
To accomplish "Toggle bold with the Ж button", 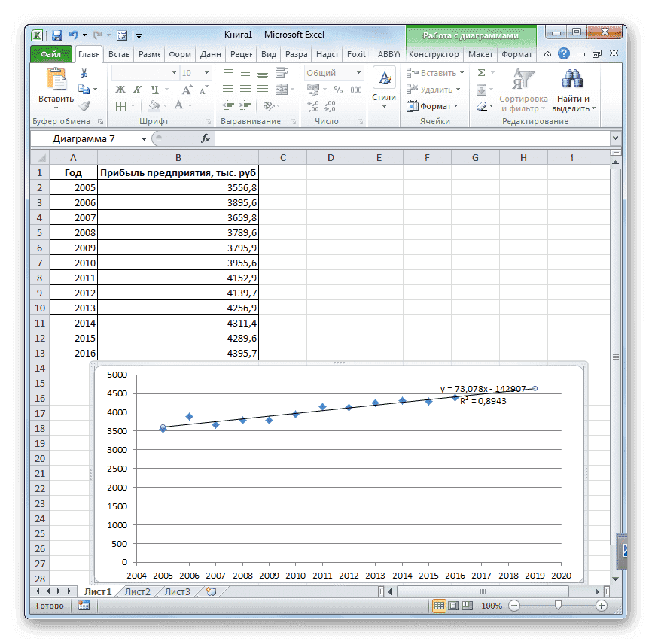I will (120, 89).
